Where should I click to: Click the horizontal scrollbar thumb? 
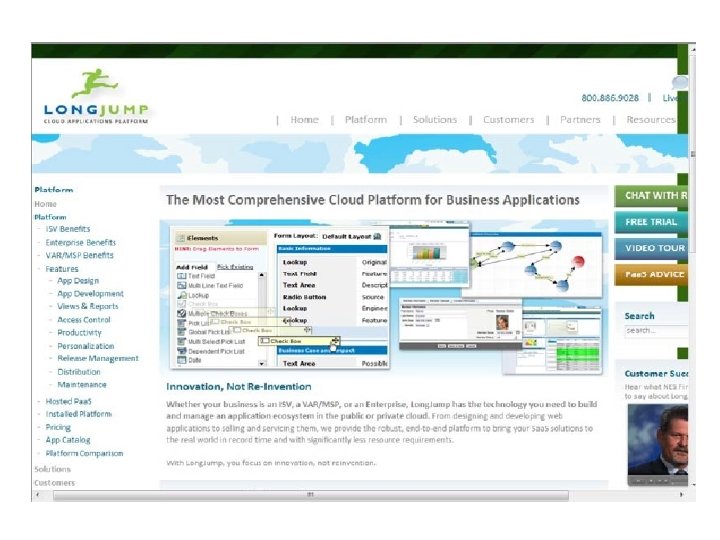[x=311, y=495]
